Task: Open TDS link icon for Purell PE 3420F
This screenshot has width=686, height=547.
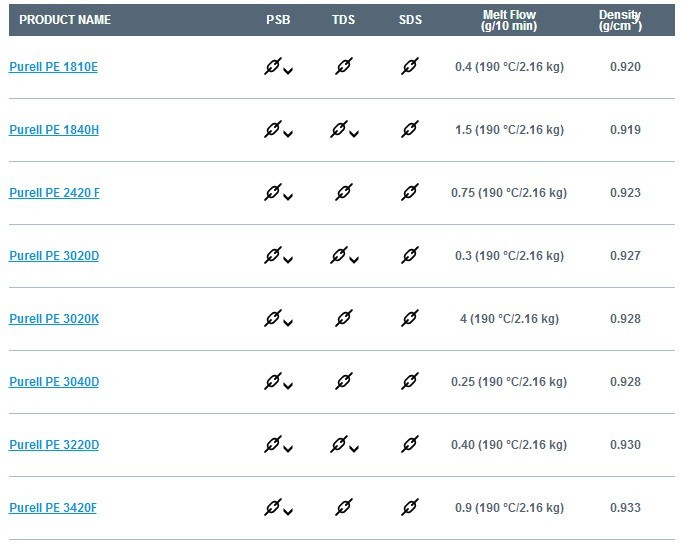Action: [344, 508]
